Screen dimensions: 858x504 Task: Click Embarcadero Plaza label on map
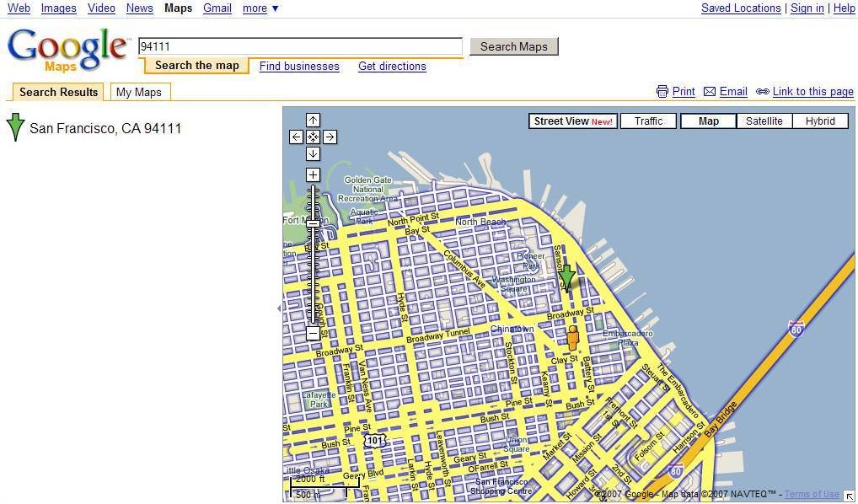[628, 338]
